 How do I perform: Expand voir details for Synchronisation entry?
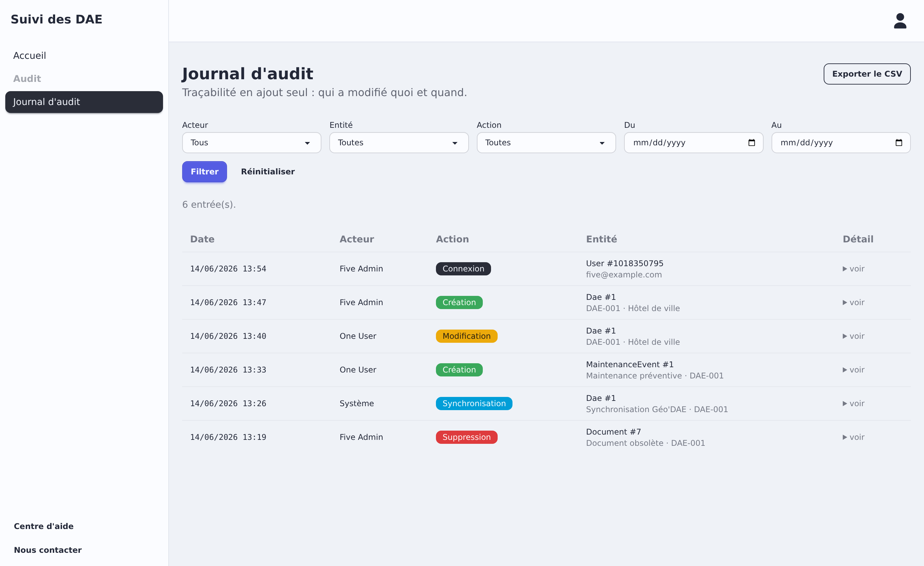853,404
